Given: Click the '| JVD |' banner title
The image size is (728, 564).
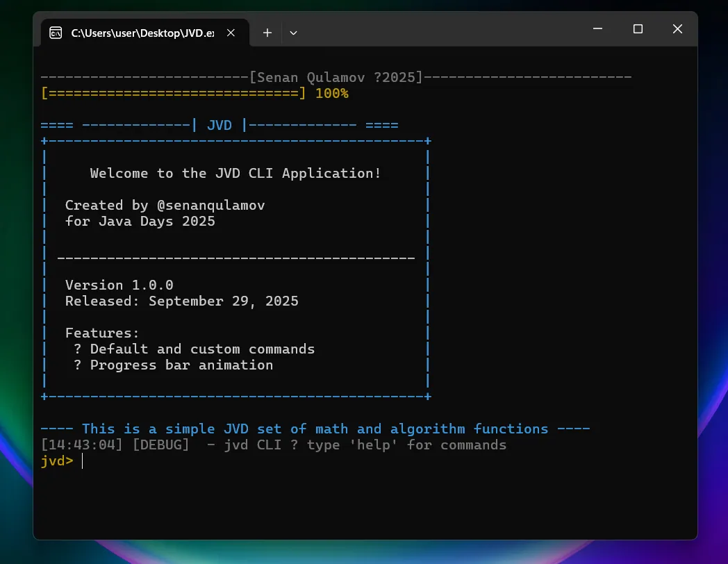Looking at the screenshot, I should [219, 125].
